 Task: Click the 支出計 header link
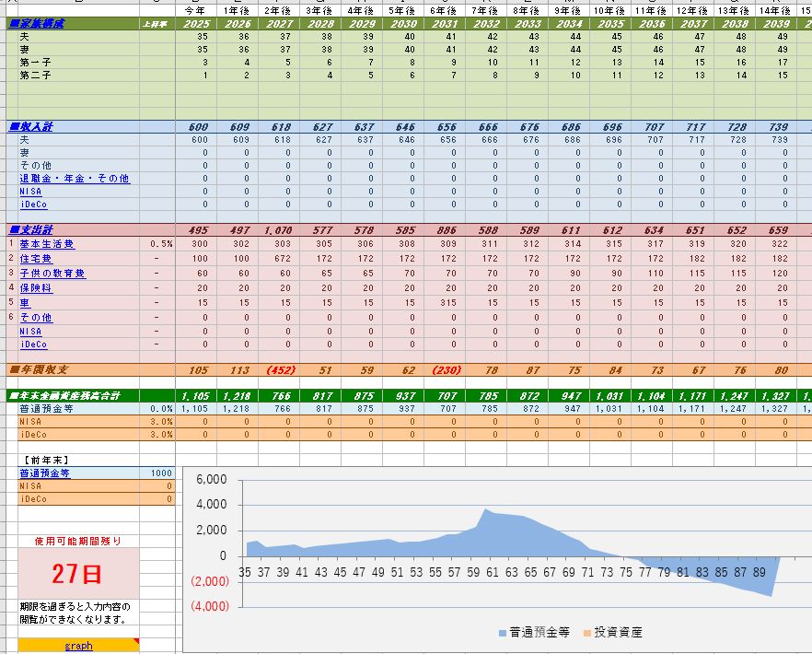click(31, 229)
